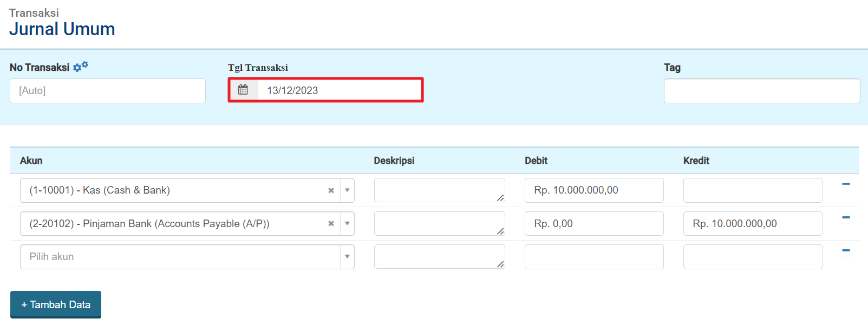
Task: Click the Deskripsi box for Kas row
Action: pos(439,190)
